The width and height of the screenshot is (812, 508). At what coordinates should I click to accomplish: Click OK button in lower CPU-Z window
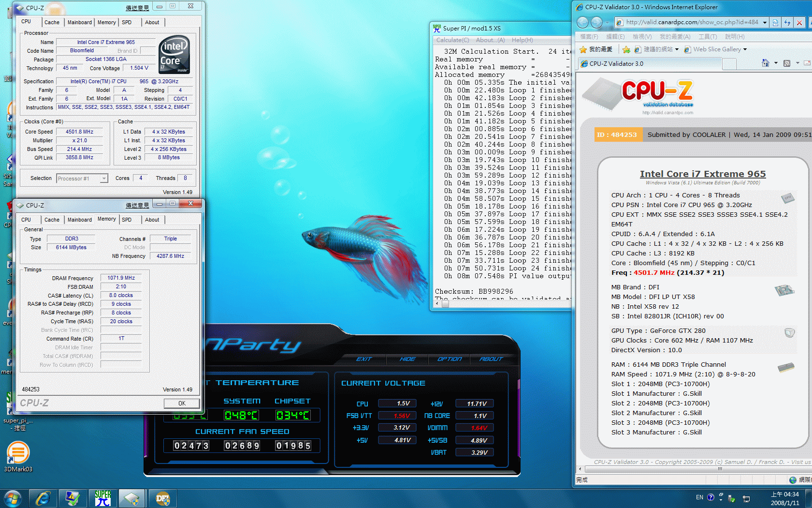point(182,403)
